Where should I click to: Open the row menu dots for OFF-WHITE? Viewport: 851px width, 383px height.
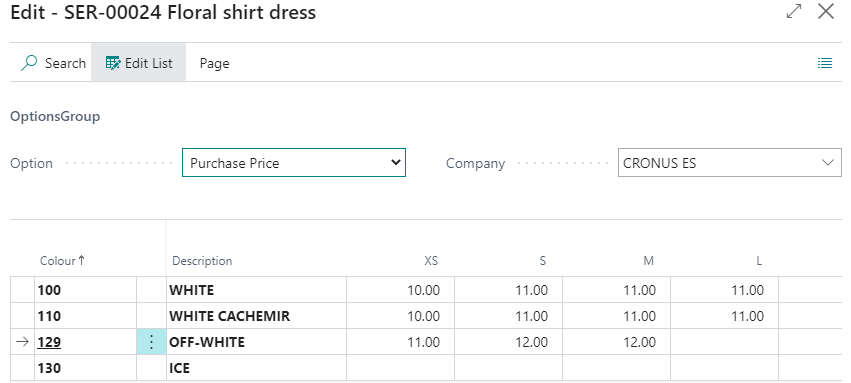[151, 342]
